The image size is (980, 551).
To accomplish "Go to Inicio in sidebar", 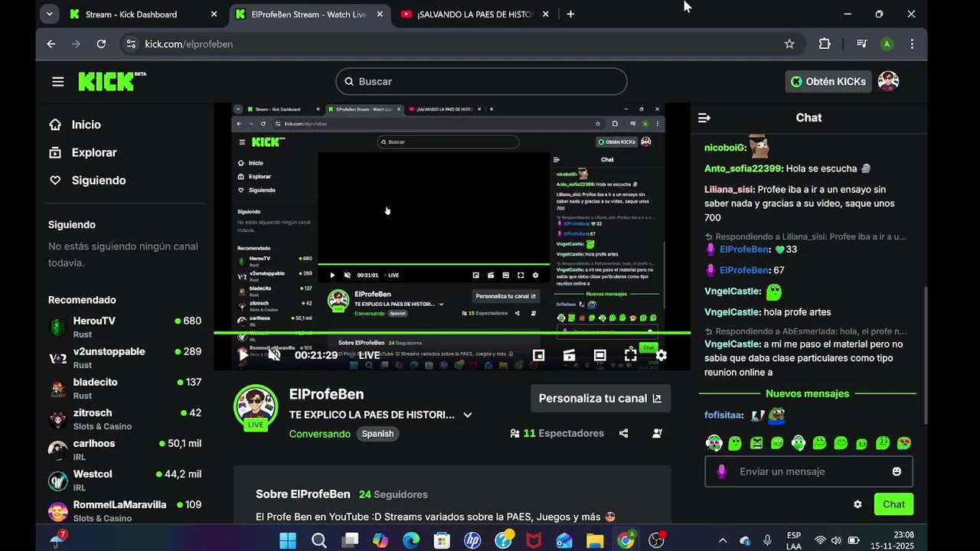I will coord(86,125).
